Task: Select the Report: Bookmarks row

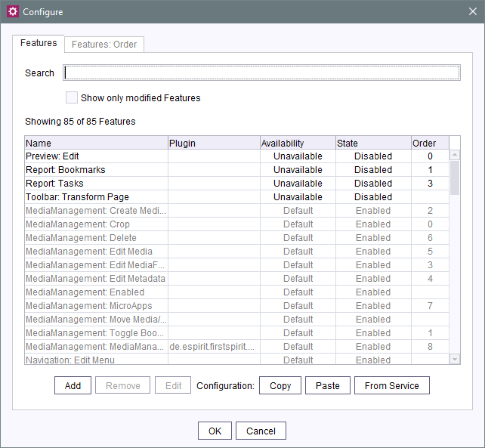Action: pyautogui.click(x=236, y=170)
